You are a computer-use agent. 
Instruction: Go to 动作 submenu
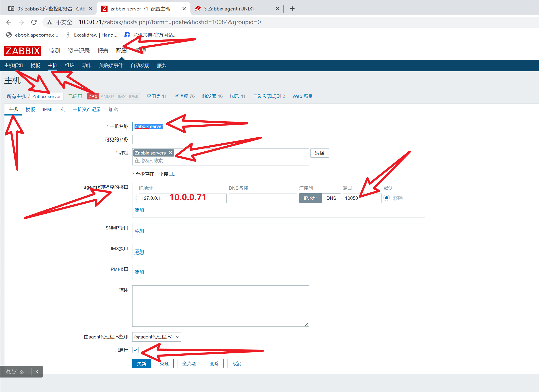coord(87,66)
